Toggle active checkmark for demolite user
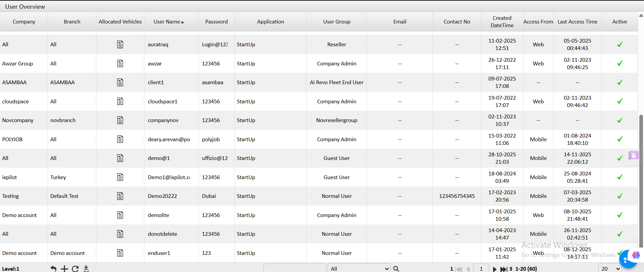The width and height of the screenshot is (644, 272). click(620, 215)
